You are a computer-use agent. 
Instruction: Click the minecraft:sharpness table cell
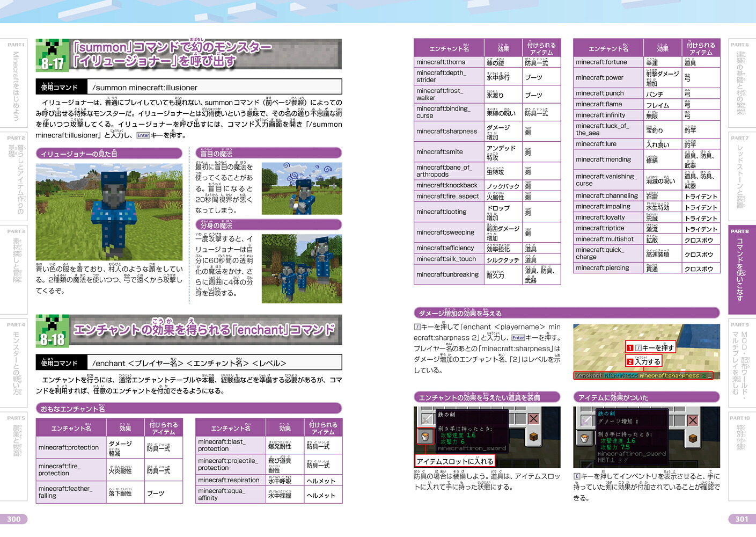[449, 132]
